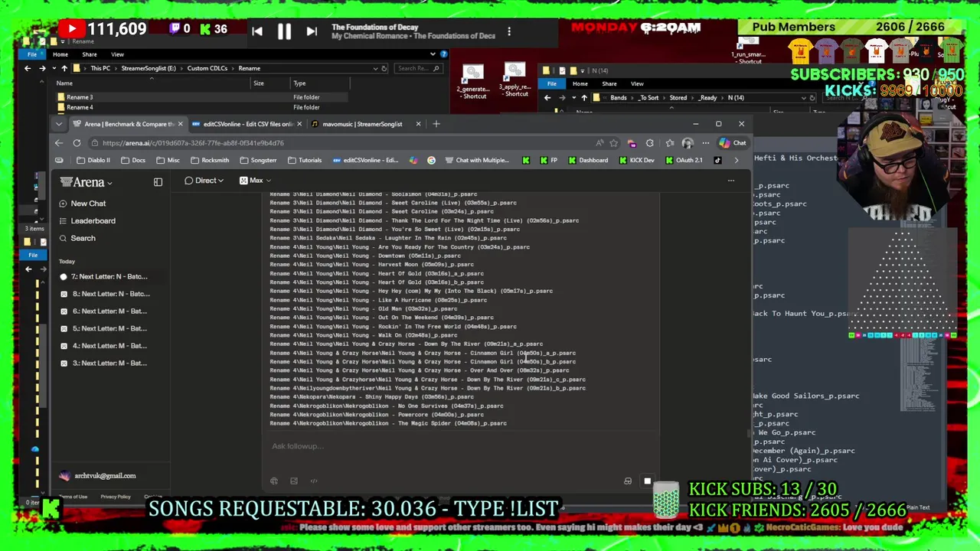Viewport: 980px width, 551px height.
Task: Open the editCSVonline bookmark
Action: (365, 161)
